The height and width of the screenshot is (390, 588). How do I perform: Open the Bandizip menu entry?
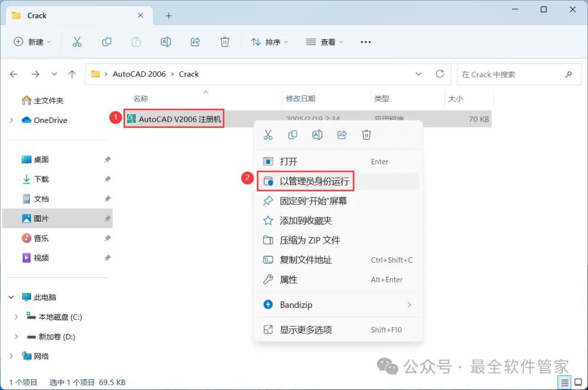tap(338, 305)
